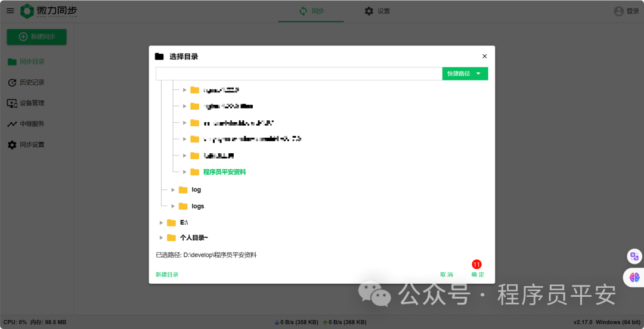Click the 登录 account icon
Screen dimensions: 644x329
click(618, 11)
